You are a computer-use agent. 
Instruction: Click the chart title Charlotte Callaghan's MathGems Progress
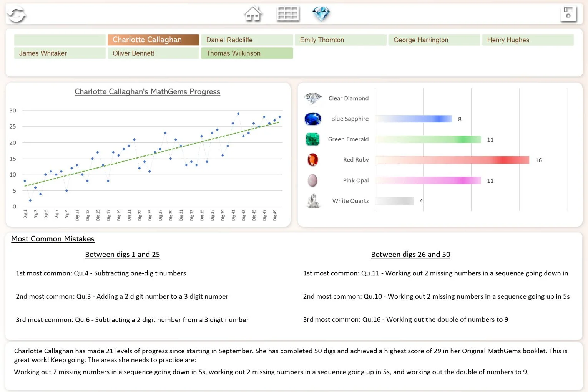click(147, 92)
